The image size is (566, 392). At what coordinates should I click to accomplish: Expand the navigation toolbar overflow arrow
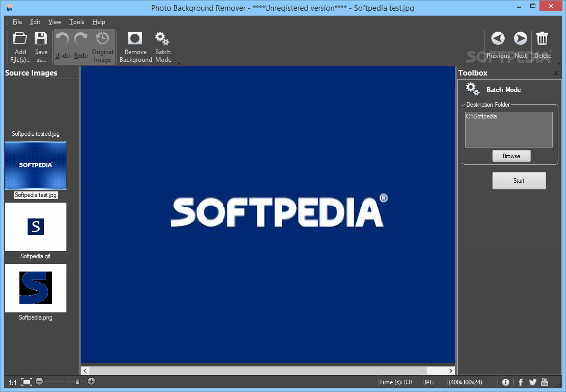click(559, 63)
